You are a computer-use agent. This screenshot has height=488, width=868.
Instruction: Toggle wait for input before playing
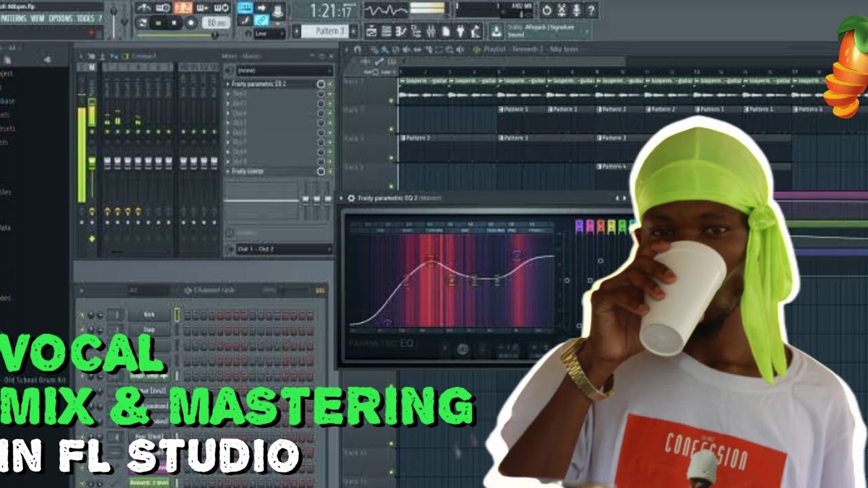(x=163, y=8)
